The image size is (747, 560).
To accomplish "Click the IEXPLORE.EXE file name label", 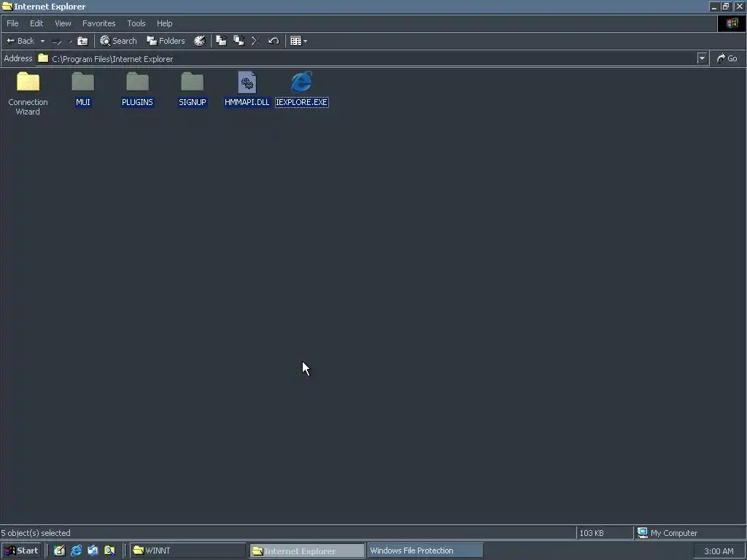I will 301,102.
